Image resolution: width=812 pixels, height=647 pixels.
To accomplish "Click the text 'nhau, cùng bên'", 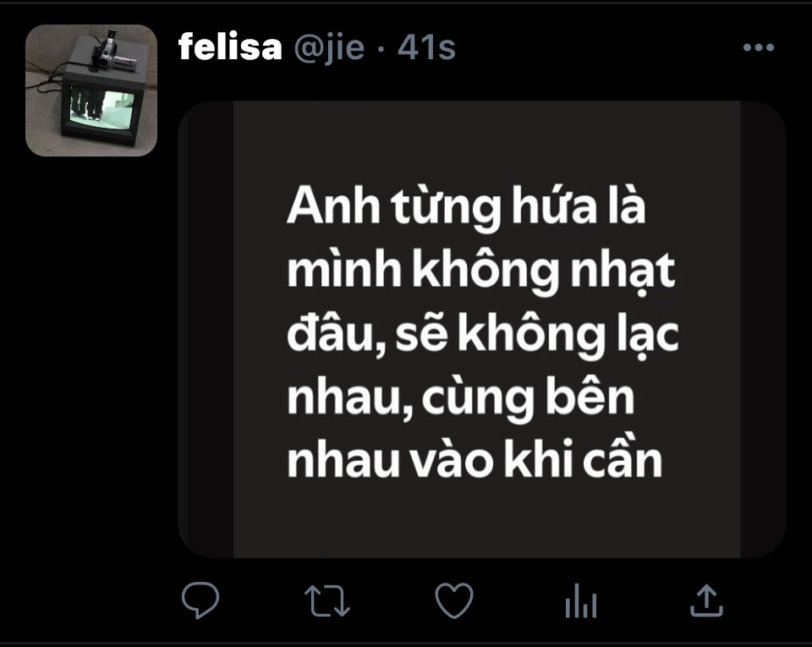I will tap(461, 398).
